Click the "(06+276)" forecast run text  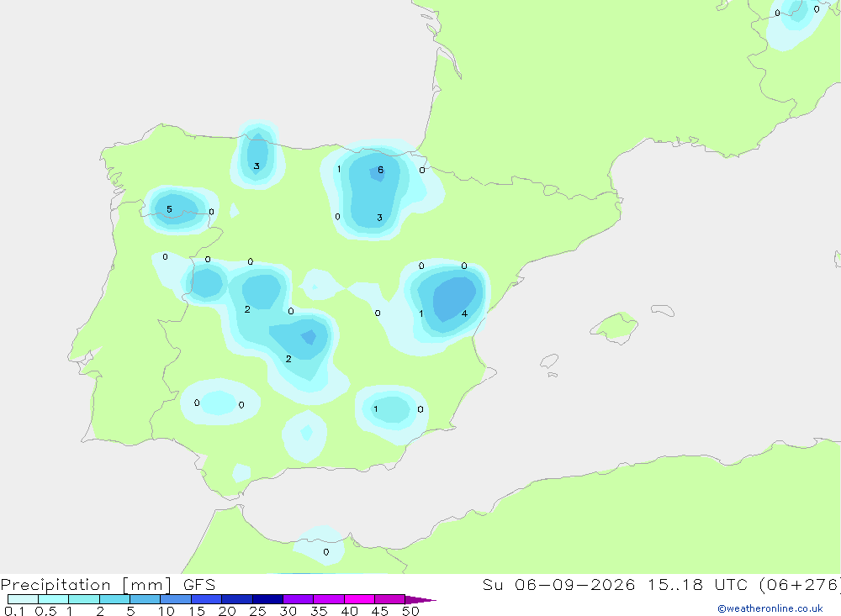801,585
